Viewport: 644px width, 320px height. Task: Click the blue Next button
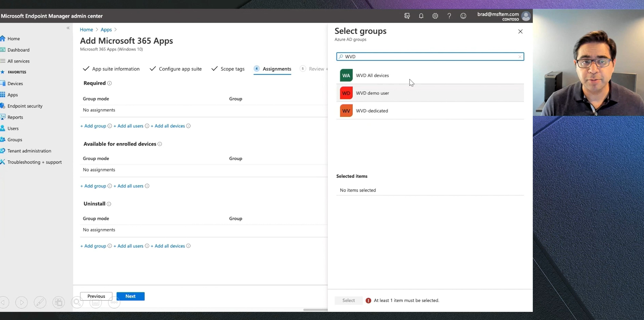130,296
